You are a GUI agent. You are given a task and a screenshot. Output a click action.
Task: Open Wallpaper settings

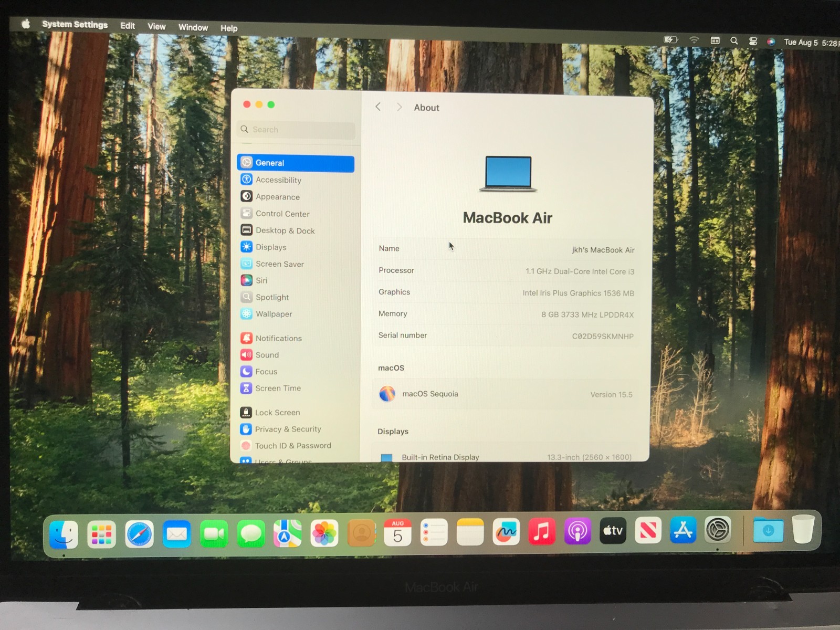(x=274, y=314)
